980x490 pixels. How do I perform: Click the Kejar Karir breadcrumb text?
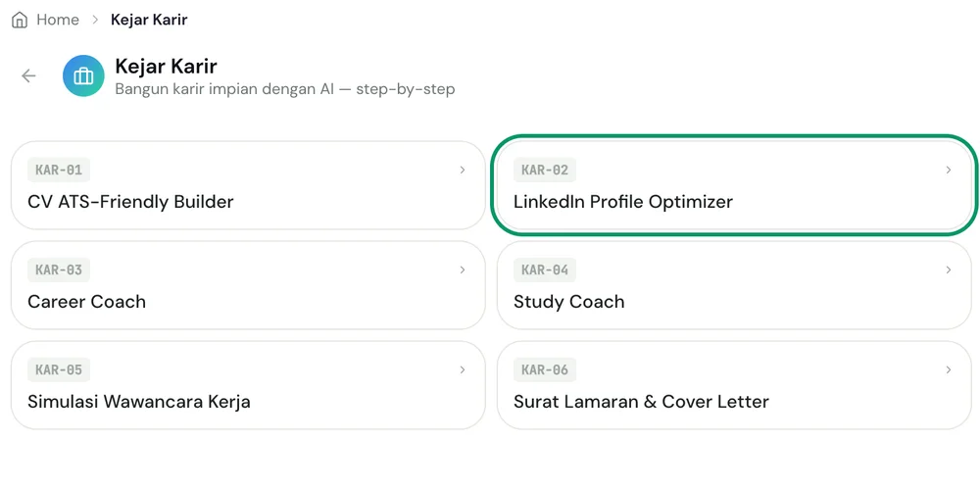pyautogui.click(x=149, y=20)
